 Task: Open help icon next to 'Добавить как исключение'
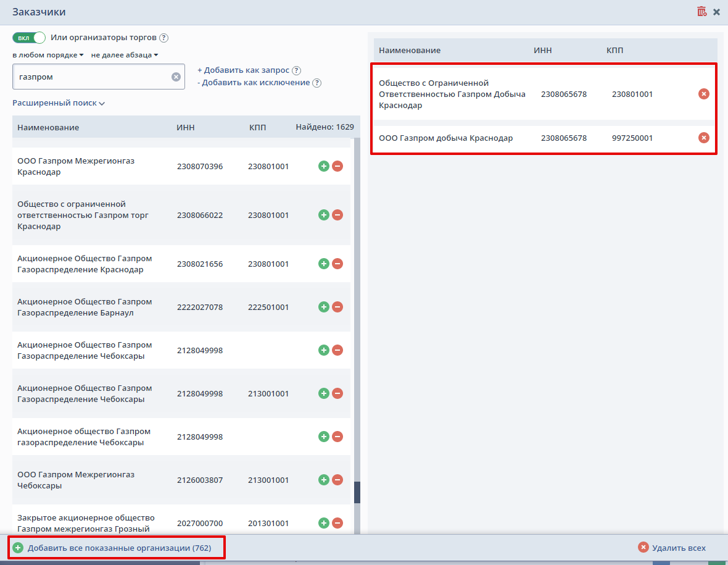[316, 83]
